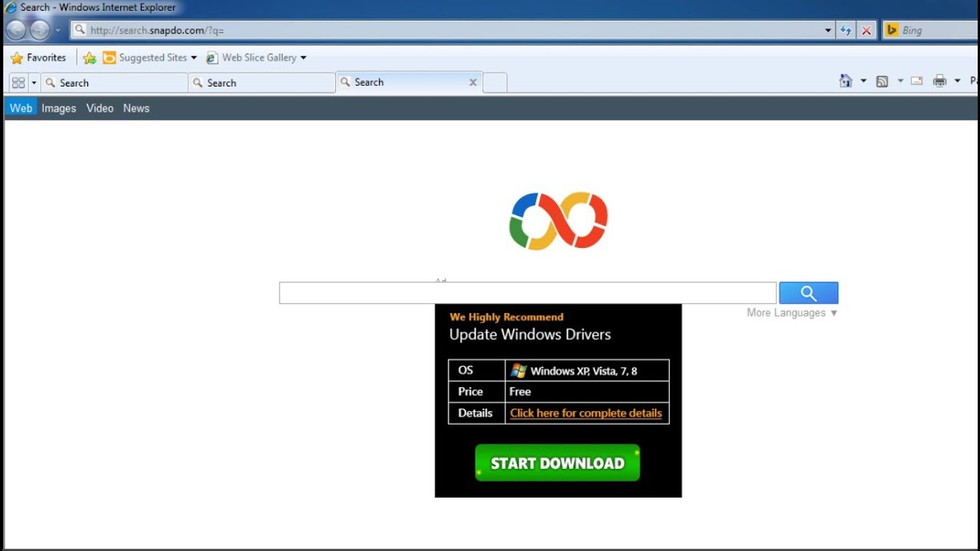Click the blue magnifier search button

808,292
